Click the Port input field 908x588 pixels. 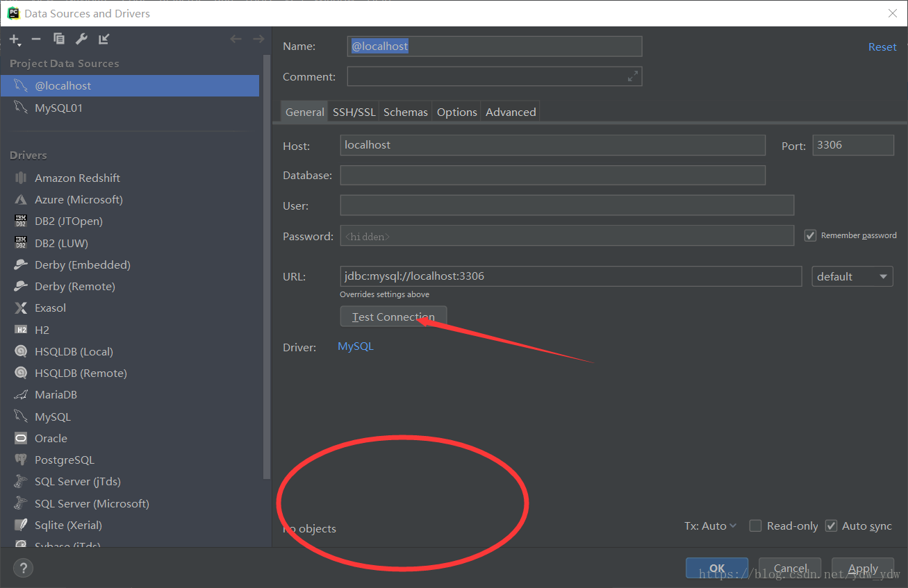tap(853, 145)
